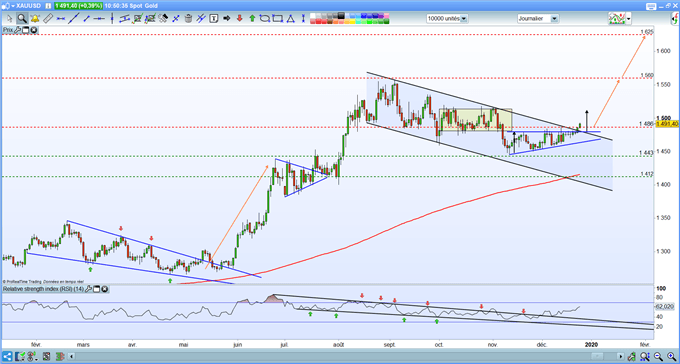Pick the yellow color swatch

click(x=353, y=21)
